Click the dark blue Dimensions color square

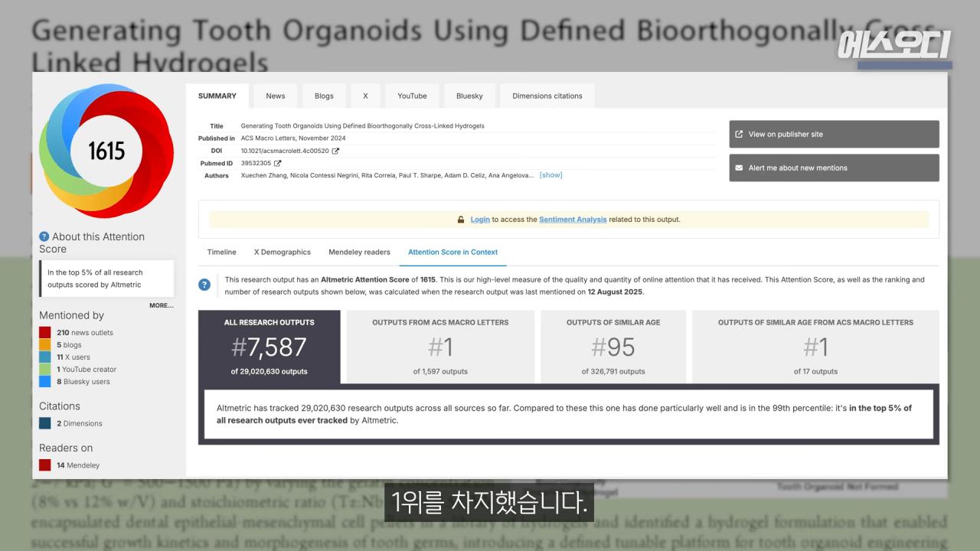[45, 423]
